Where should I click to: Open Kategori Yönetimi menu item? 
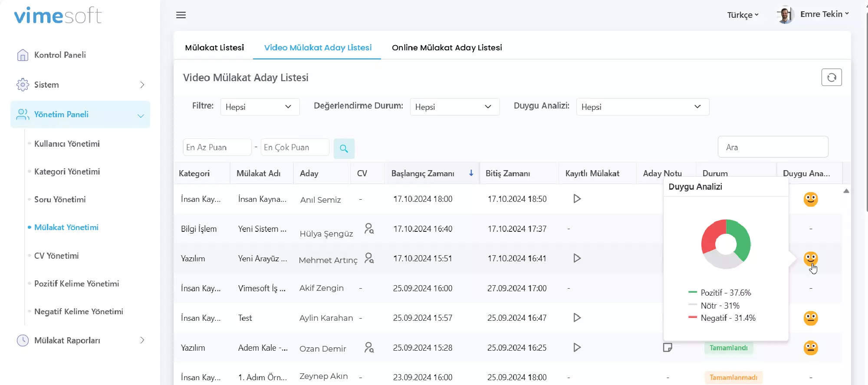[x=67, y=171]
